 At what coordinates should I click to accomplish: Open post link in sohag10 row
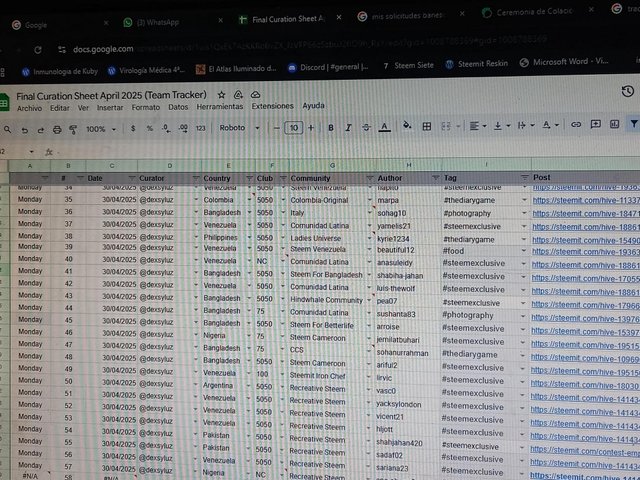click(x=586, y=213)
